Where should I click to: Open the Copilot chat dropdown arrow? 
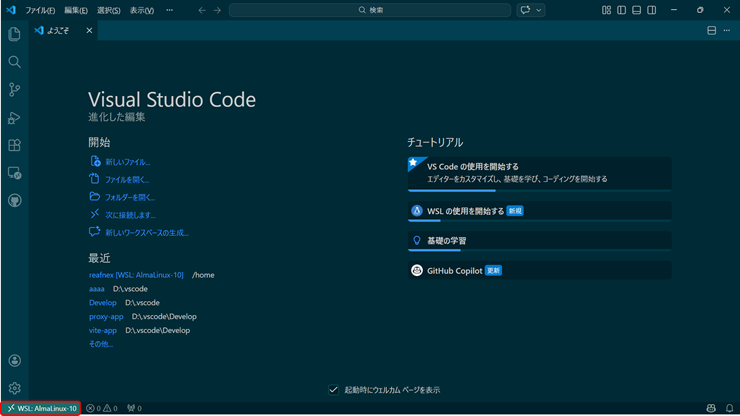(539, 10)
